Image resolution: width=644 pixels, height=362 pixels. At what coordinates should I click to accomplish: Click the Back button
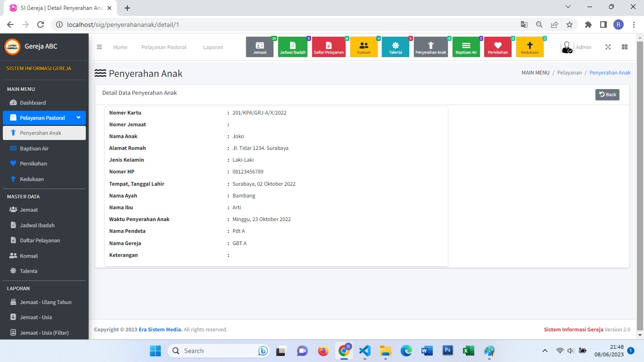point(607,94)
